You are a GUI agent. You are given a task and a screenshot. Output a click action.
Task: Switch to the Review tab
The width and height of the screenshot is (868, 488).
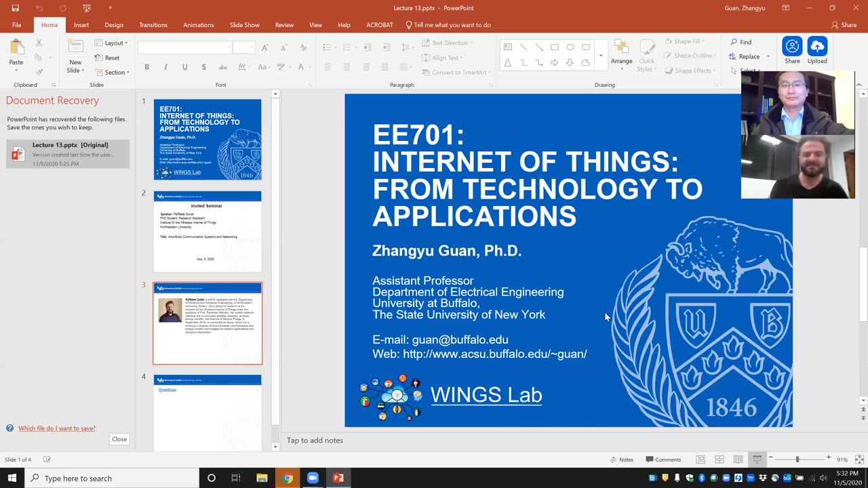pos(284,25)
